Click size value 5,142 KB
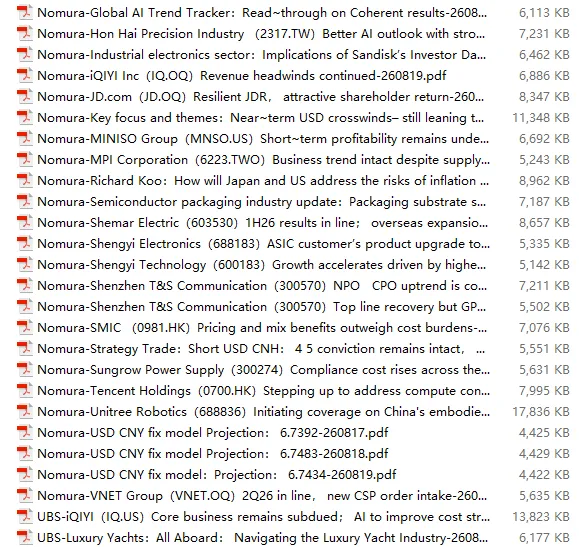This screenshot has width=579, height=547. pos(544,265)
